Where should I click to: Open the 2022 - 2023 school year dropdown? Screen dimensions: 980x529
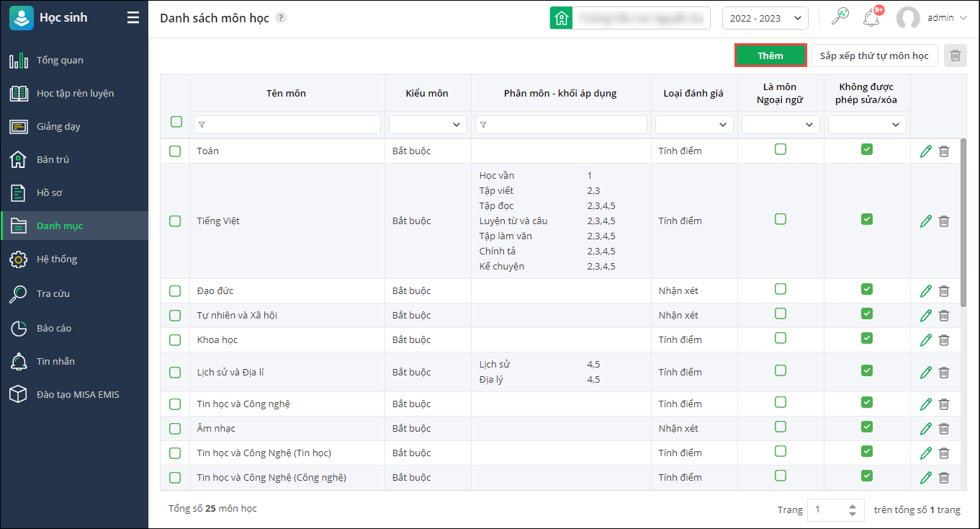(x=765, y=18)
